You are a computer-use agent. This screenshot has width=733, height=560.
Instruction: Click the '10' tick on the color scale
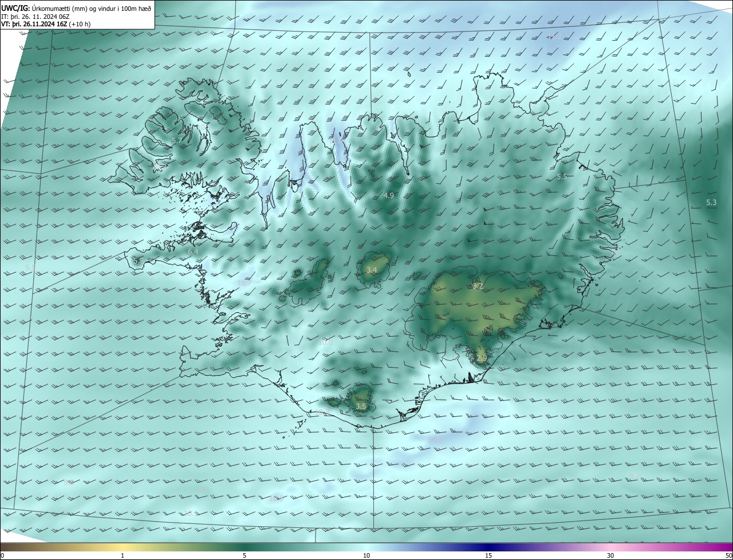click(x=366, y=555)
